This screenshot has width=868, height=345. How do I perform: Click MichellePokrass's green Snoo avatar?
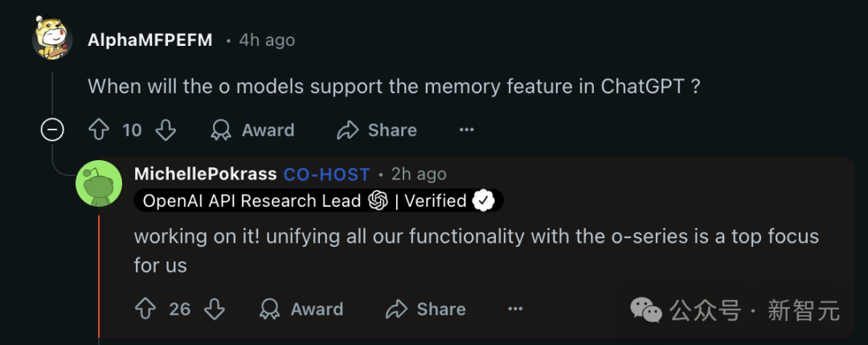click(98, 184)
